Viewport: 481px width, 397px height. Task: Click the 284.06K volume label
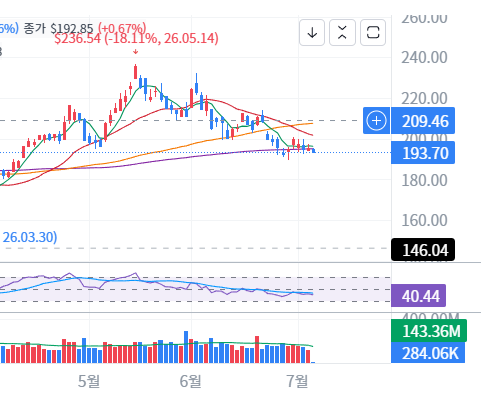[428, 353]
